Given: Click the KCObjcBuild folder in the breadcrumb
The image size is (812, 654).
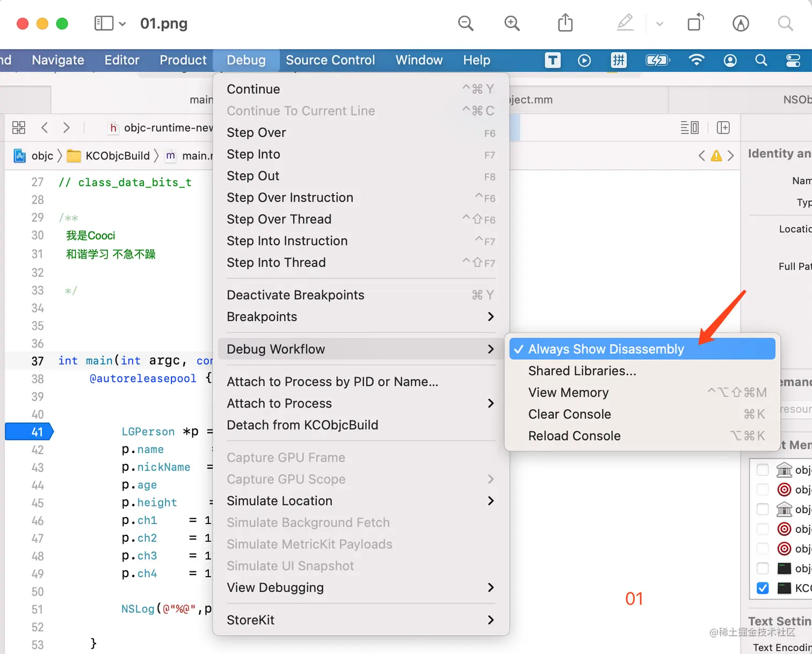Looking at the screenshot, I should tap(108, 156).
